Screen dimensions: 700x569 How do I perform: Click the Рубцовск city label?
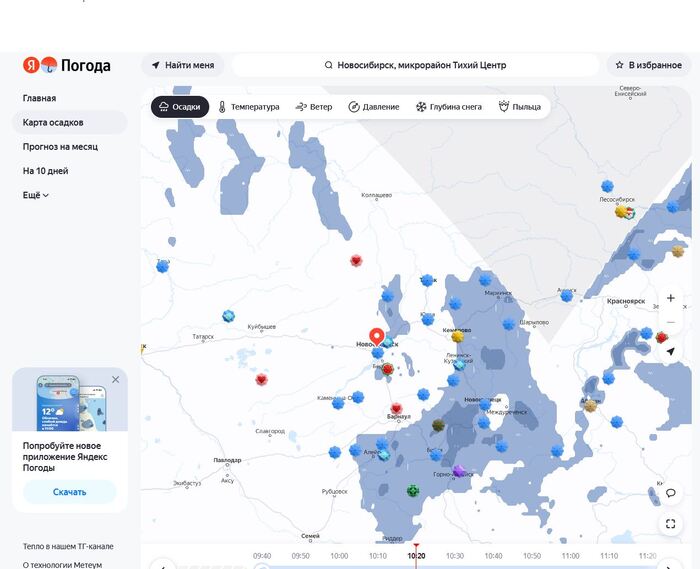coord(334,491)
